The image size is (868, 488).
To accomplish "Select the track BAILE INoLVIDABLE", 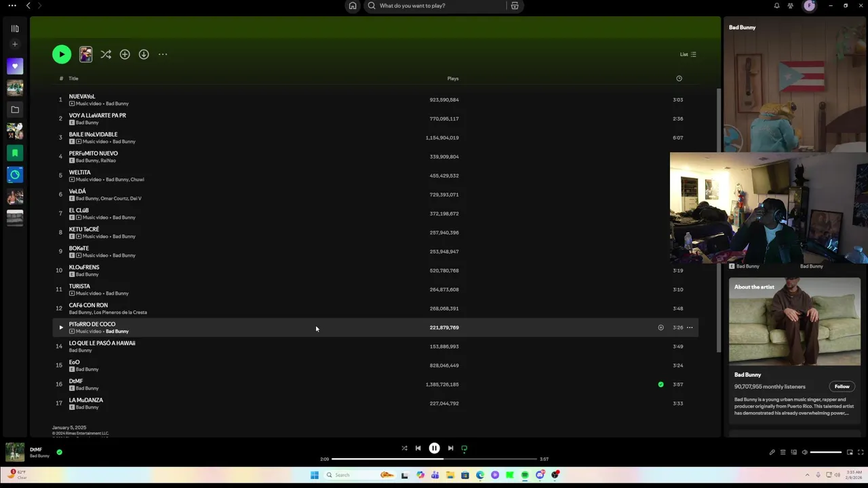I will click(375, 138).
